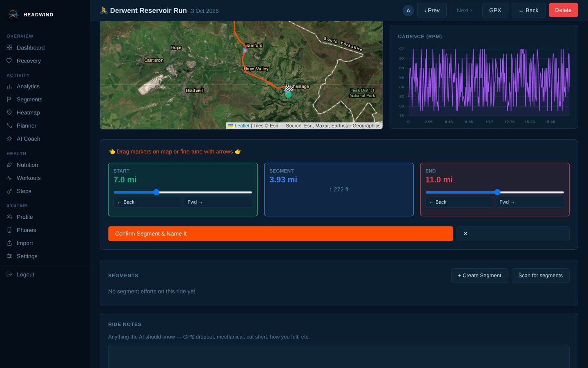The height and width of the screenshot is (368, 588).
Task: Go to previous ride with Prev
Action: 432,10
